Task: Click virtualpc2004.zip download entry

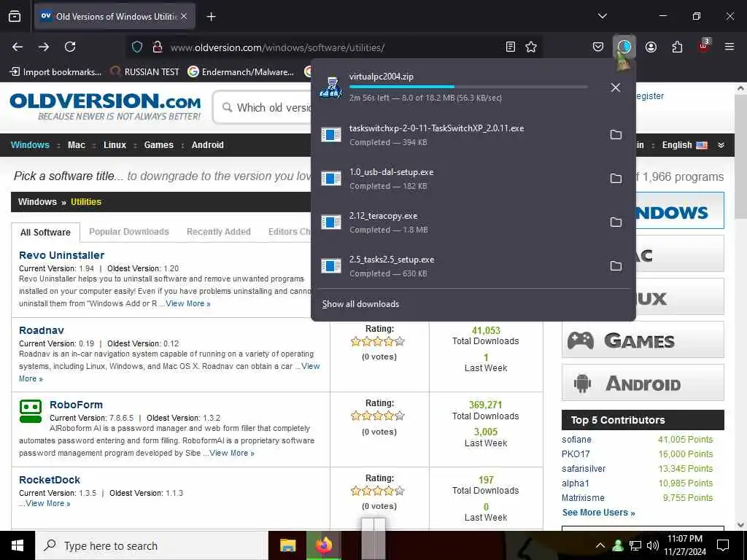Action: pyautogui.click(x=457, y=87)
